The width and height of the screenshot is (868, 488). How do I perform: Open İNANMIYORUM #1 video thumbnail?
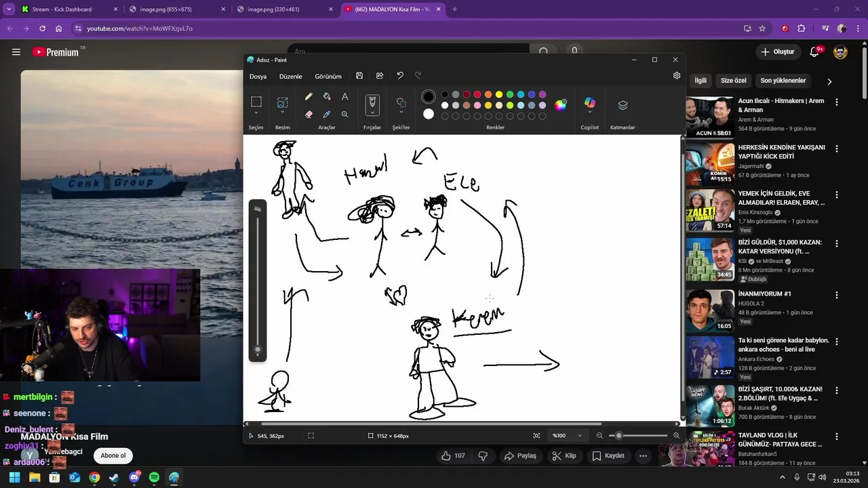coord(710,310)
